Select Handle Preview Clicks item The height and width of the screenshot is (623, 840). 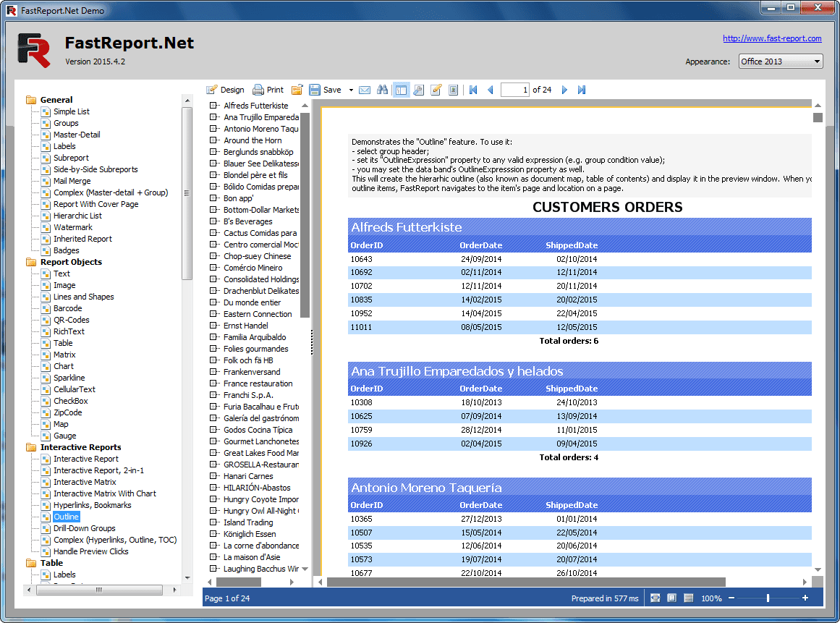[90, 551]
